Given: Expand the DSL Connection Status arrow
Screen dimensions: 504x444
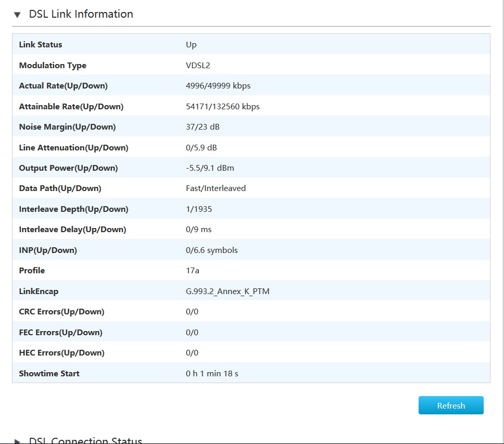Looking at the screenshot, I should coord(17,441).
